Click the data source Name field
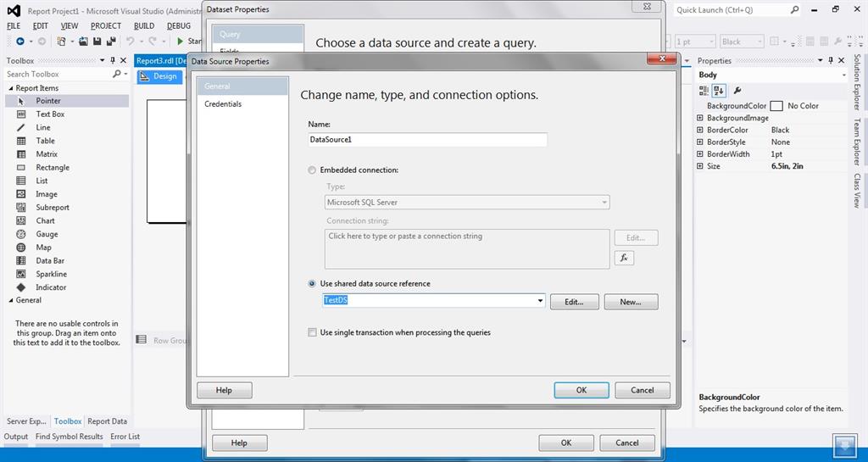This screenshot has height=462, width=868. pyautogui.click(x=427, y=140)
